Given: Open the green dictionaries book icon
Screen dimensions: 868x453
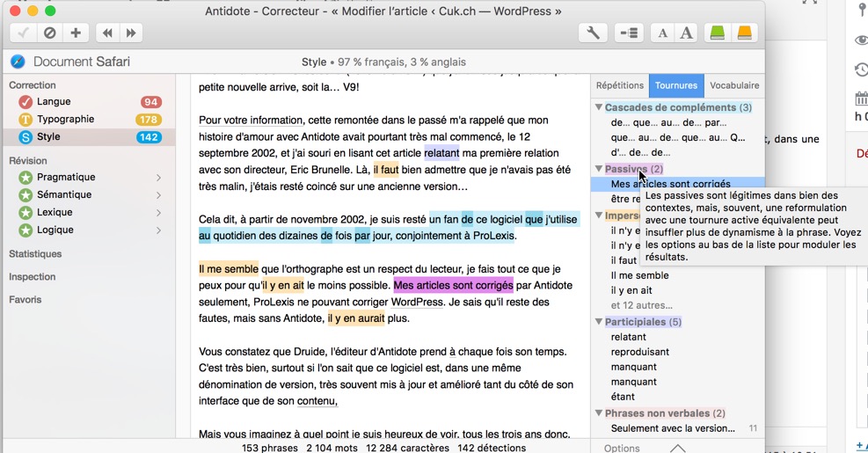Looking at the screenshot, I should pos(718,33).
